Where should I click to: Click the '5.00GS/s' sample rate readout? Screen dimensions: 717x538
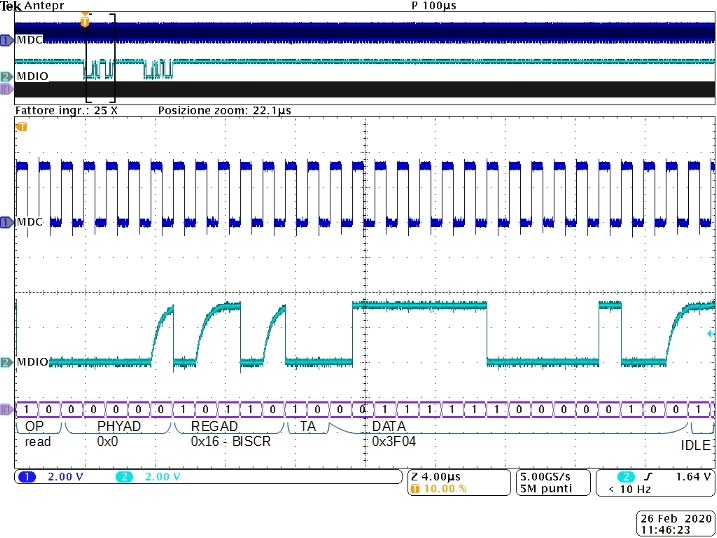point(546,476)
